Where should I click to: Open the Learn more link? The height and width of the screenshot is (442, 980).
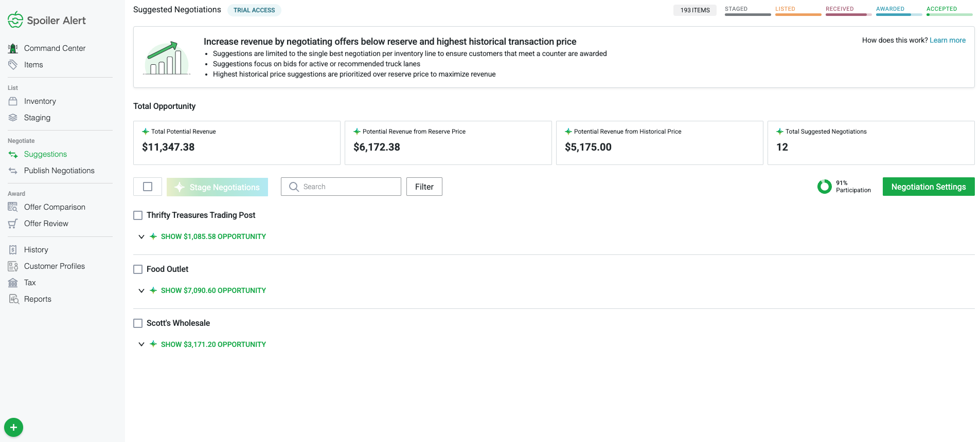click(x=947, y=40)
